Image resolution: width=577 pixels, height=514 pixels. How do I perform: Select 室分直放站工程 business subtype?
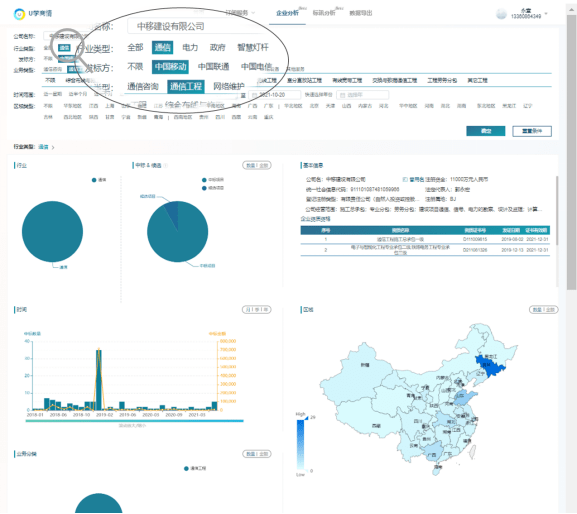(304, 80)
